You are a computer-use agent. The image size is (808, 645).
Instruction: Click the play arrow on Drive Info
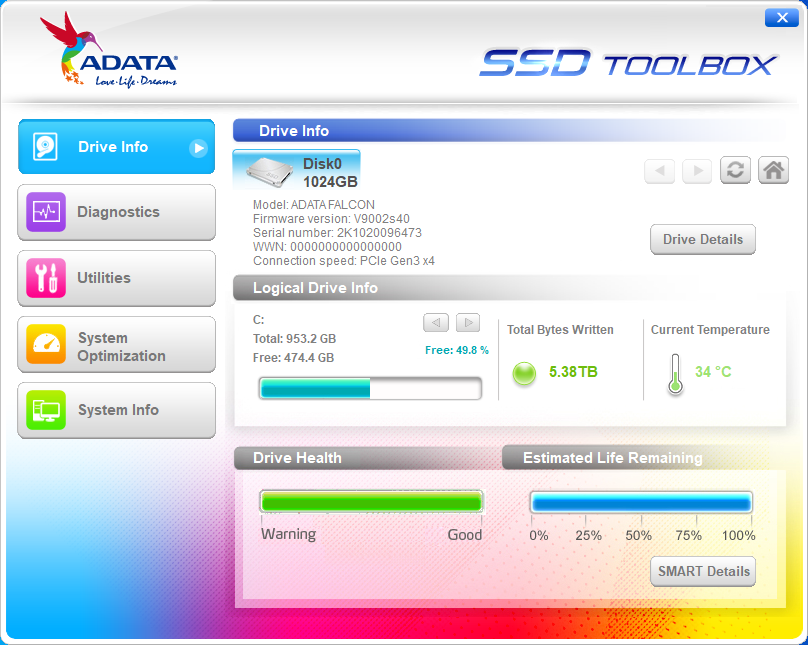198,148
